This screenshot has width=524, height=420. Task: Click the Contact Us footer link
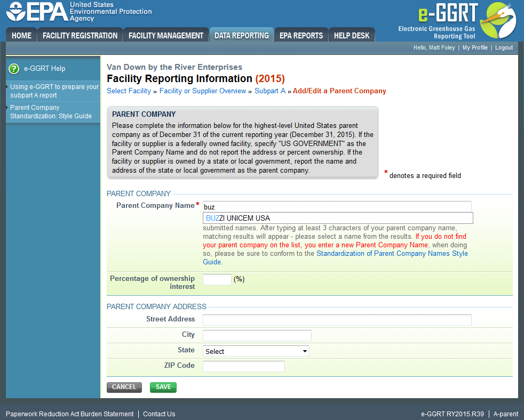coord(159,414)
